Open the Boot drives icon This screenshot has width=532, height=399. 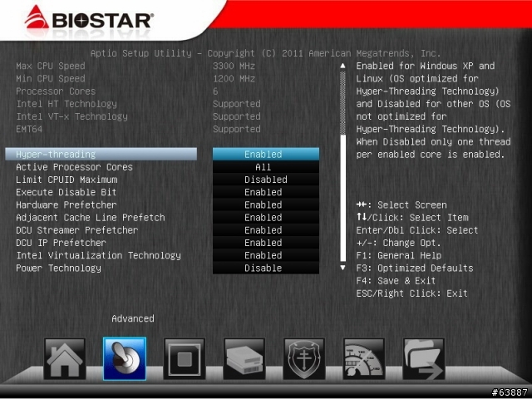tap(244, 358)
